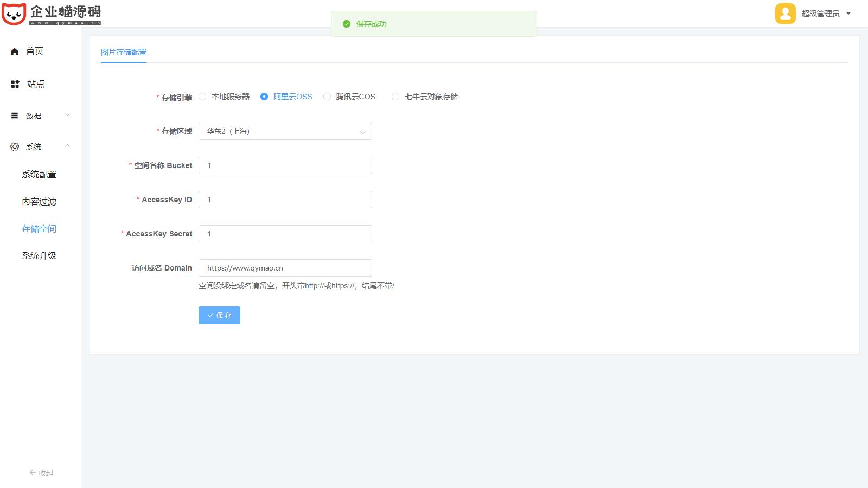Click the list icon beside 数据
The height and width of the screenshot is (488, 868).
[x=15, y=115]
